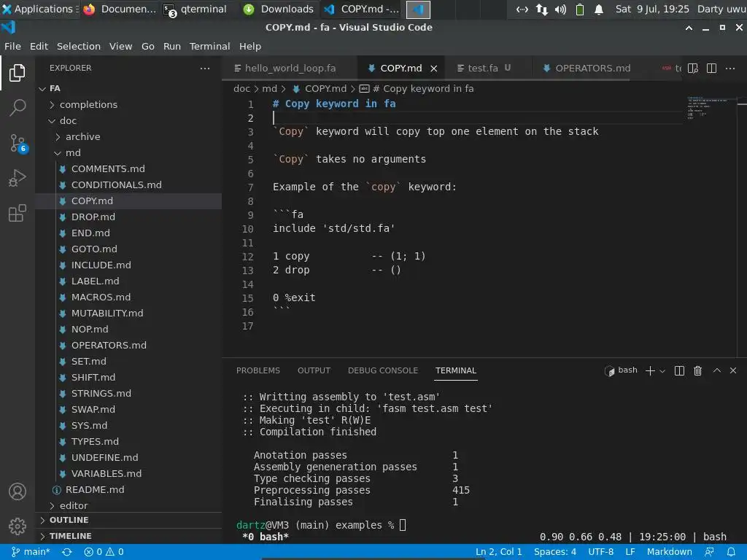Show errors and warnings count
The image size is (747, 560).
[104, 552]
